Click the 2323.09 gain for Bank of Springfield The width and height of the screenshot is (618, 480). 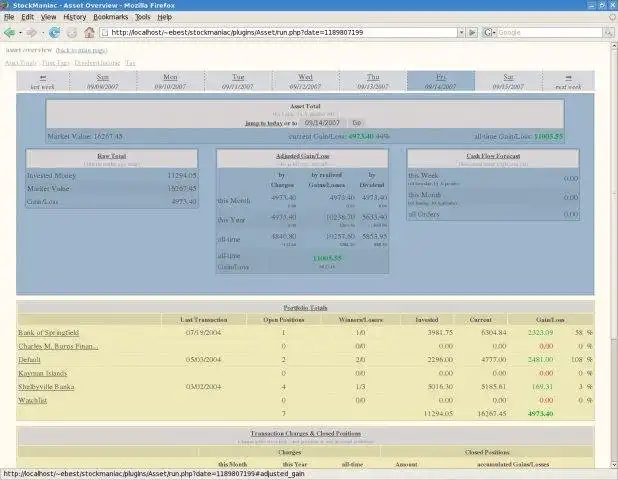click(x=540, y=333)
